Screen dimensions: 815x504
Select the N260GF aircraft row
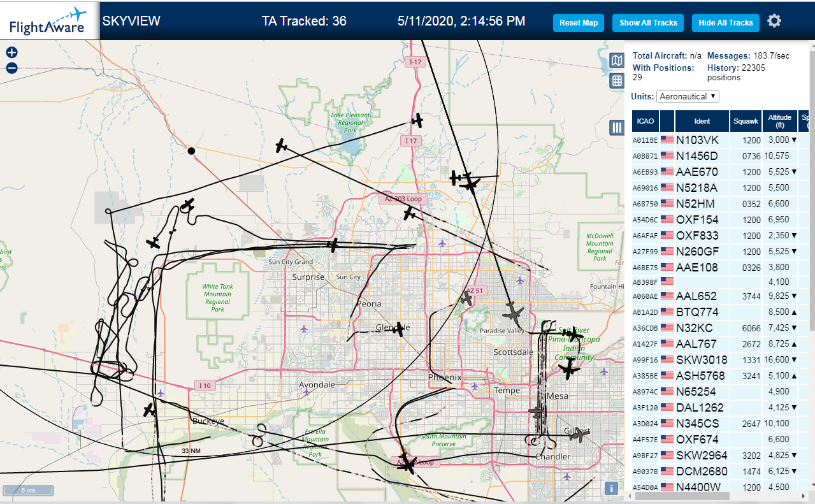pyautogui.click(x=720, y=252)
